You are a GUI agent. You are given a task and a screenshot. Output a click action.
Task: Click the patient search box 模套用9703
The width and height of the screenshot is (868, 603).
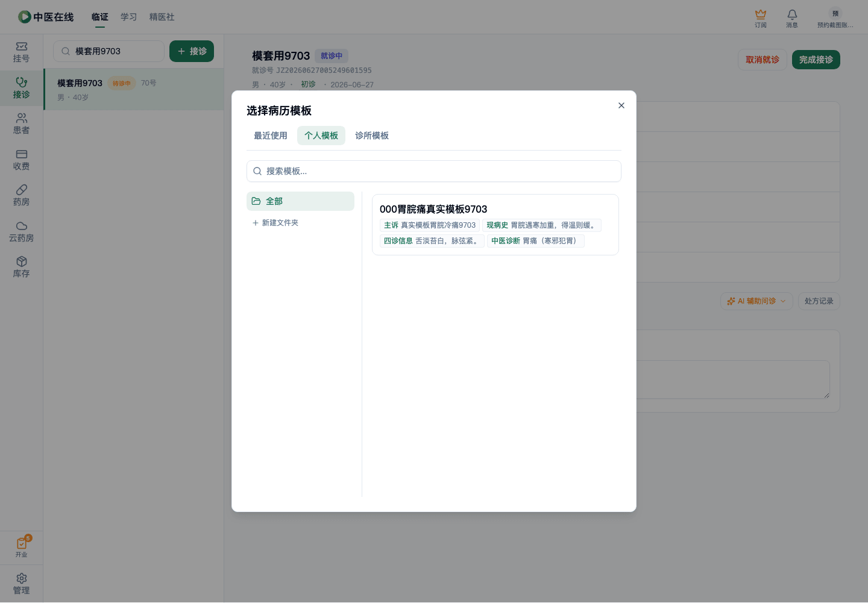[x=109, y=51]
